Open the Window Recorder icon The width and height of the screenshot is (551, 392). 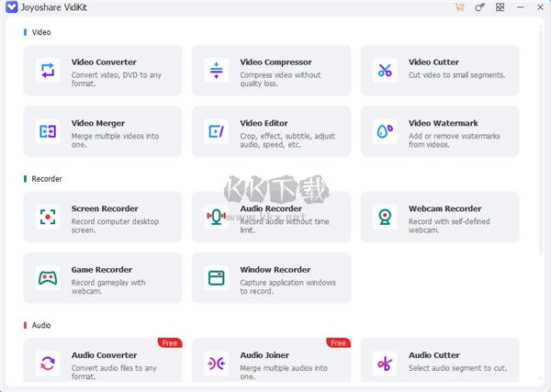(216, 278)
